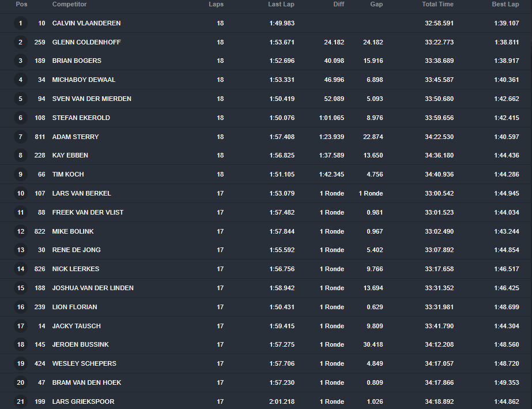The height and width of the screenshot is (409, 532).
Task: Click the Last Lap column header
Action: pyautogui.click(x=281, y=5)
